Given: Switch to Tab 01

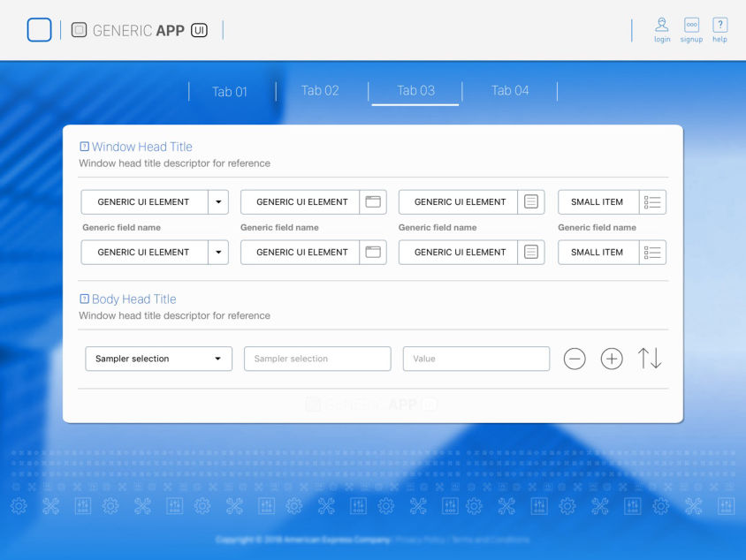Looking at the screenshot, I should pos(230,92).
